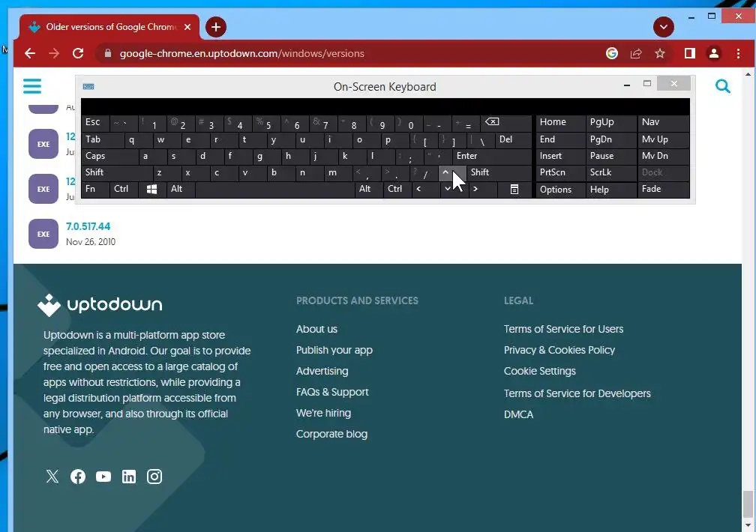
Task: Click the Chrome back arrow
Action: point(30,53)
